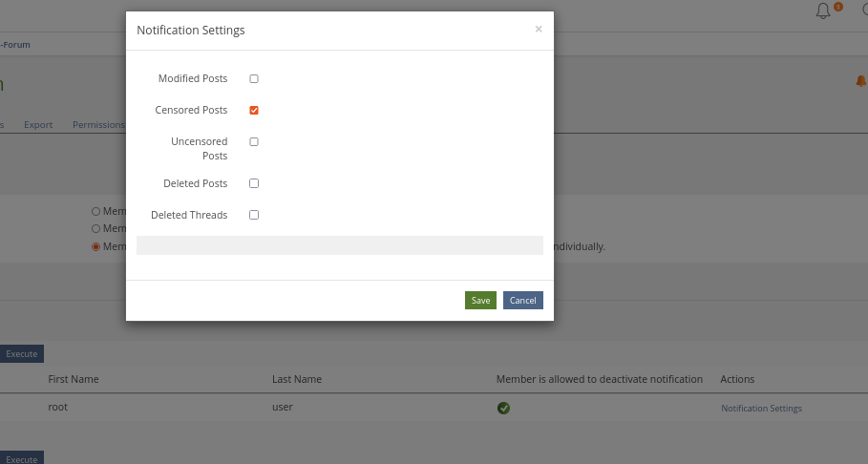Switch to the Export tab
This screenshot has height=464, width=868.
point(38,124)
